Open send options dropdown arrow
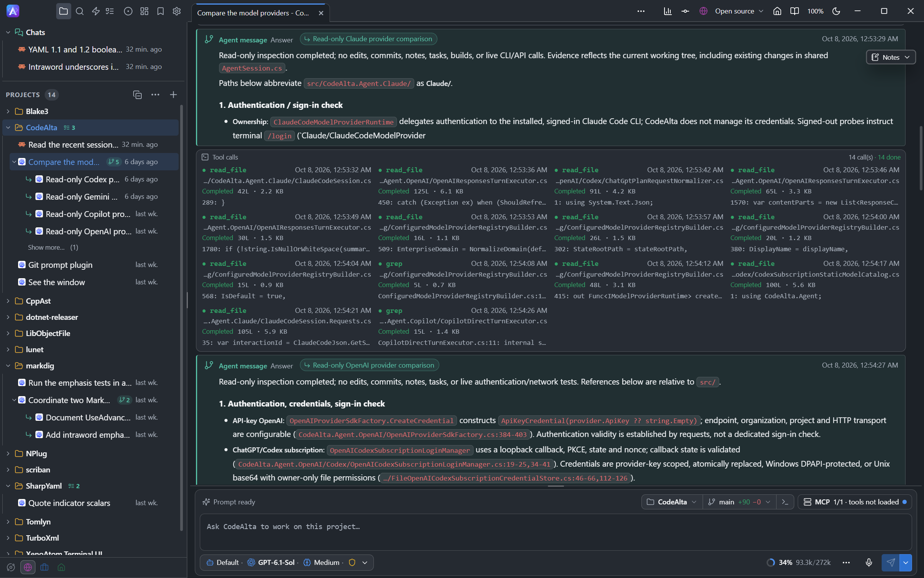Viewport: 924px width, 578px height. click(x=906, y=563)
